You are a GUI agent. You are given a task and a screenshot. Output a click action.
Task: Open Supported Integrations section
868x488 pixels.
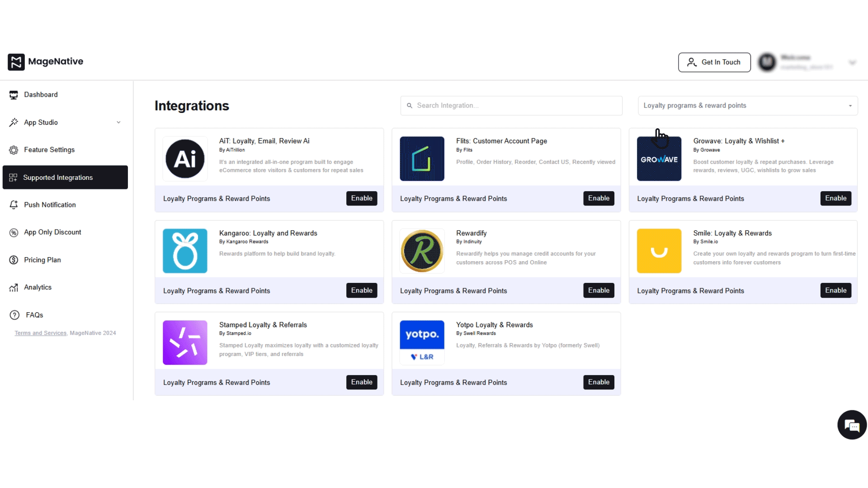coord(57,177)
